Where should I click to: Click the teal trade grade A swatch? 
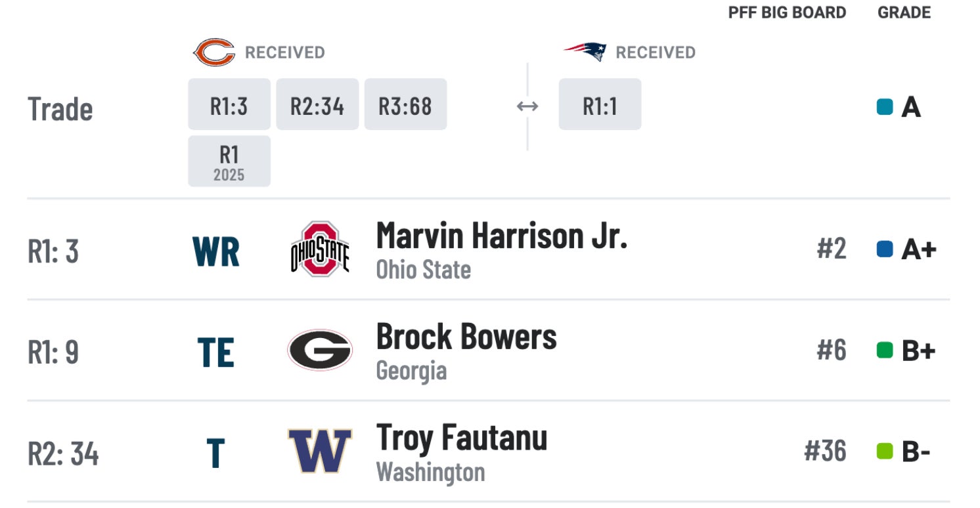pyautogui.click(x=885, y=107)
